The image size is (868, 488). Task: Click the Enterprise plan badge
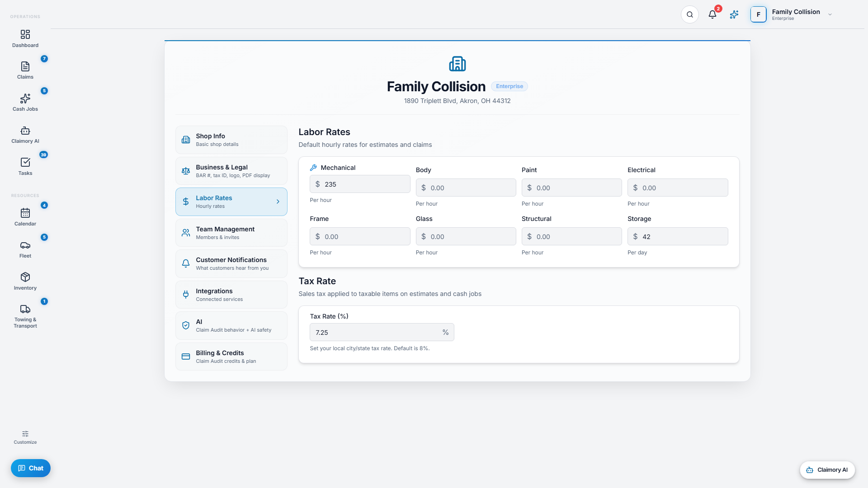[509, 86]
